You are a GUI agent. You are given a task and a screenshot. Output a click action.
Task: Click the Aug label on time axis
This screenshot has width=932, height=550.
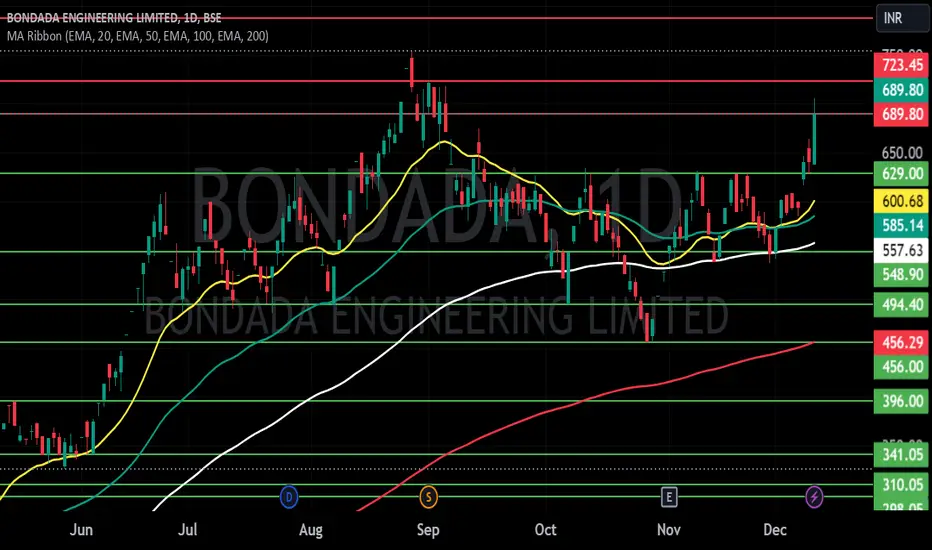point(311,530)
